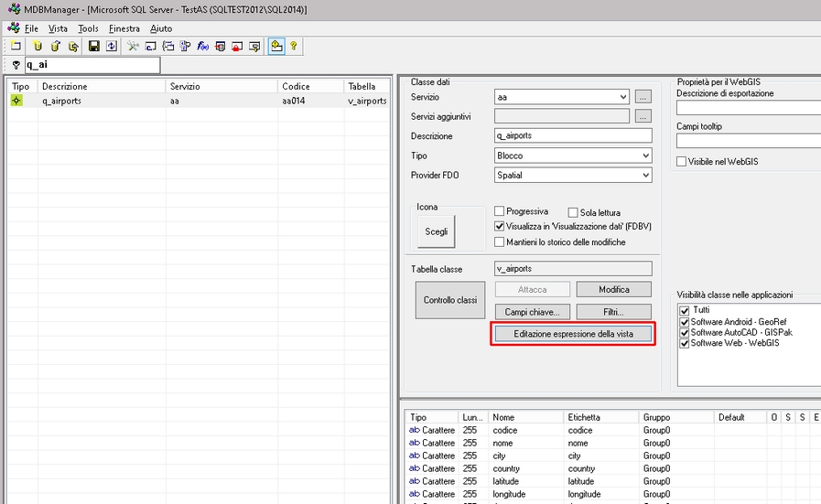Click the refresh icon beside the save icon
Screen dimensions: 821x504
click(112, 46)
